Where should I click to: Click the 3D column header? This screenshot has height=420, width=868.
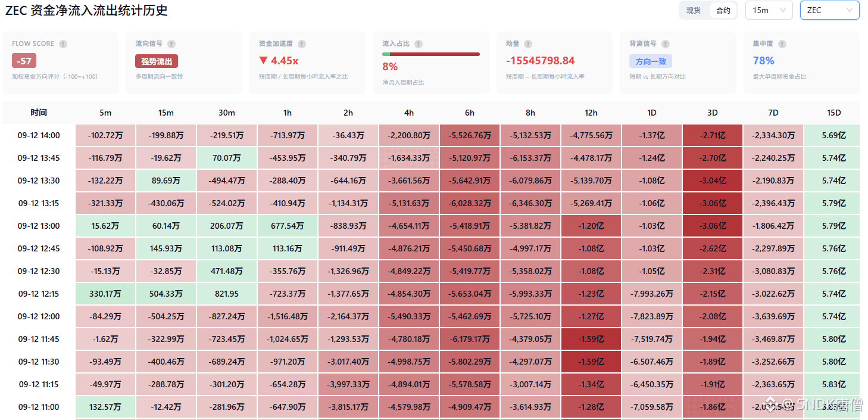pos(713,113)
